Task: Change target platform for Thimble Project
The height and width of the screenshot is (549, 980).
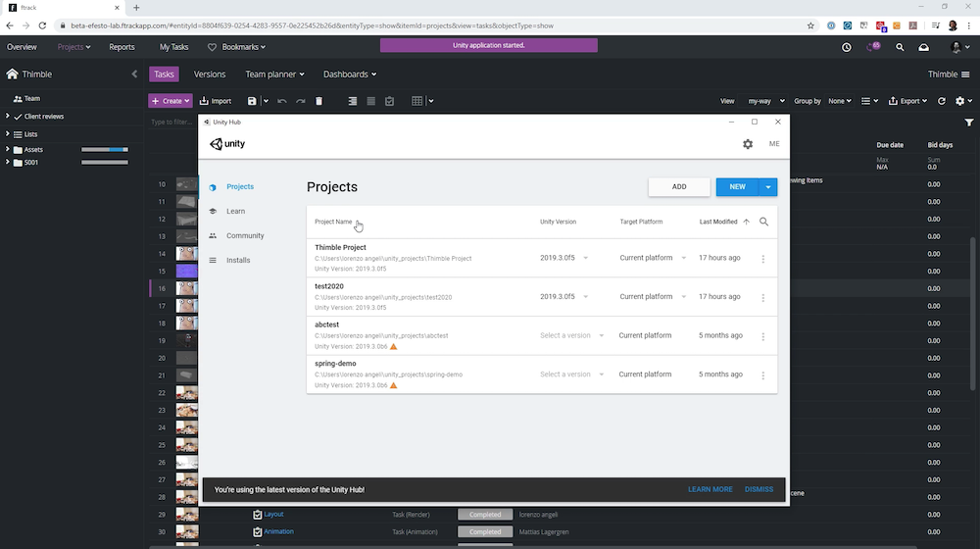Action: click(x=653, y=258)
